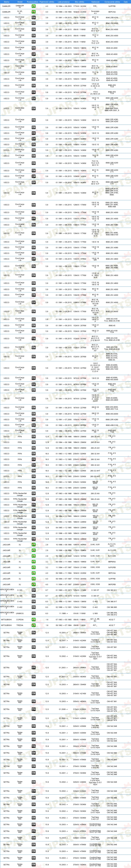131x868 pixels.
Task: Click the PB icon in the JAGUAR 9BPMNA row
Action: tap(34, 562)
